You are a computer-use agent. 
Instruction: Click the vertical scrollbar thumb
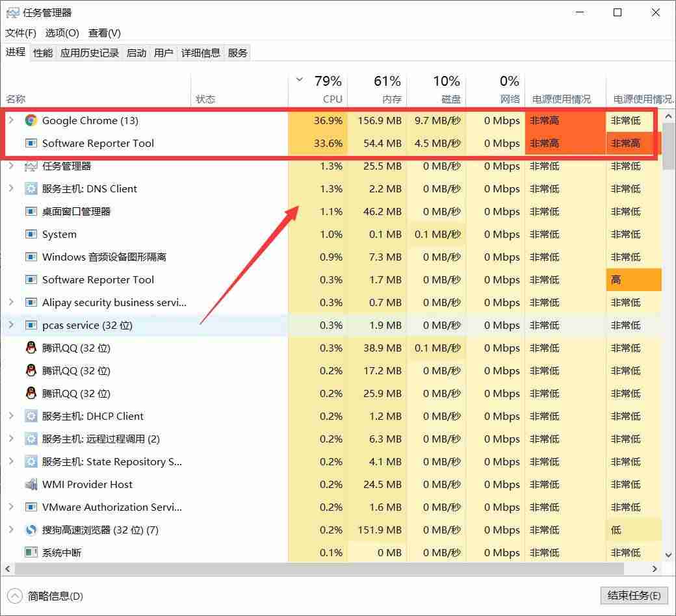(668, 146)
